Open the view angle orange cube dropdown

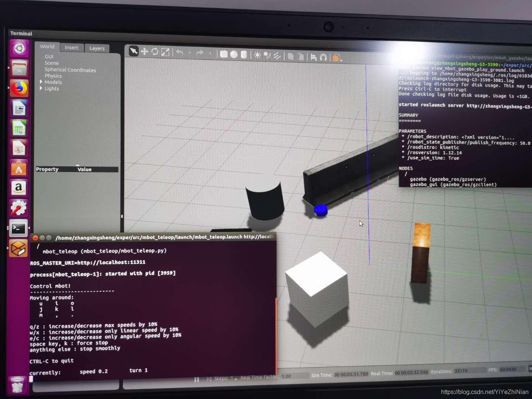click(x=337, y=58)
